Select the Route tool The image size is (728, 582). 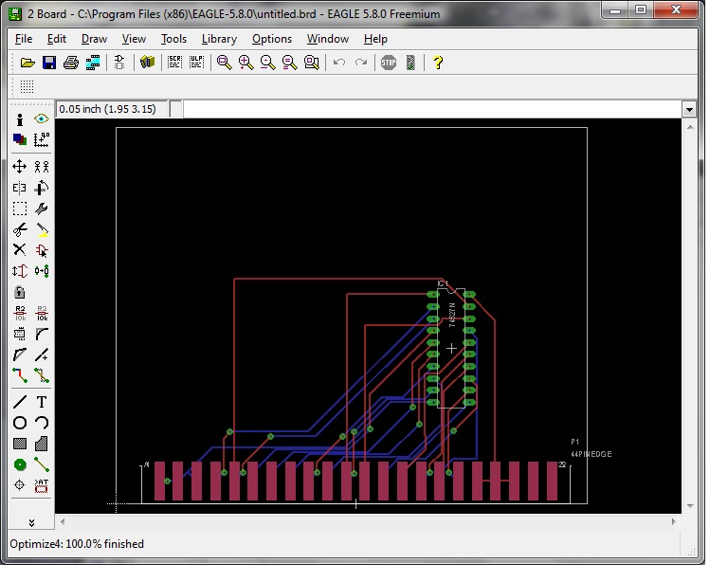click(20, 375)
